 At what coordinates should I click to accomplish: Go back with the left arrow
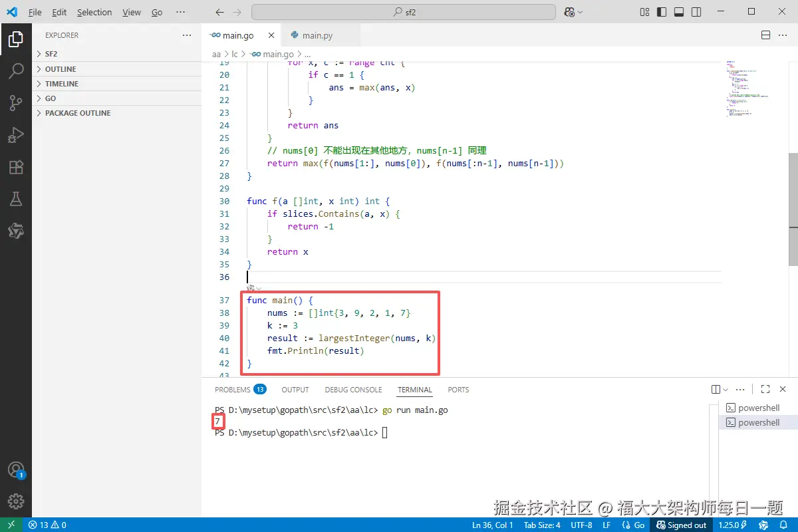point(220,12)
